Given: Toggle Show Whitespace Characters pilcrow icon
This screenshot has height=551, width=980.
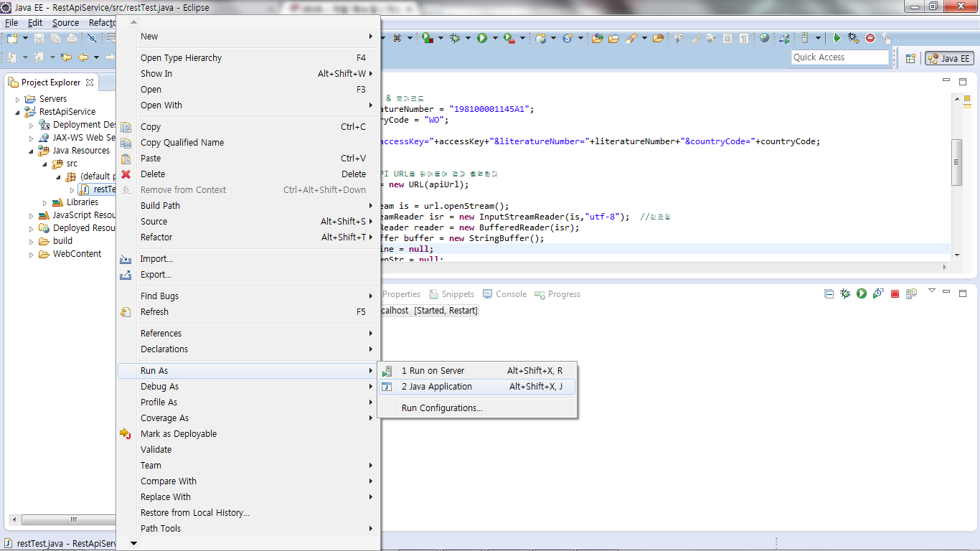Looking at the screenshot, I should [744, 38].
